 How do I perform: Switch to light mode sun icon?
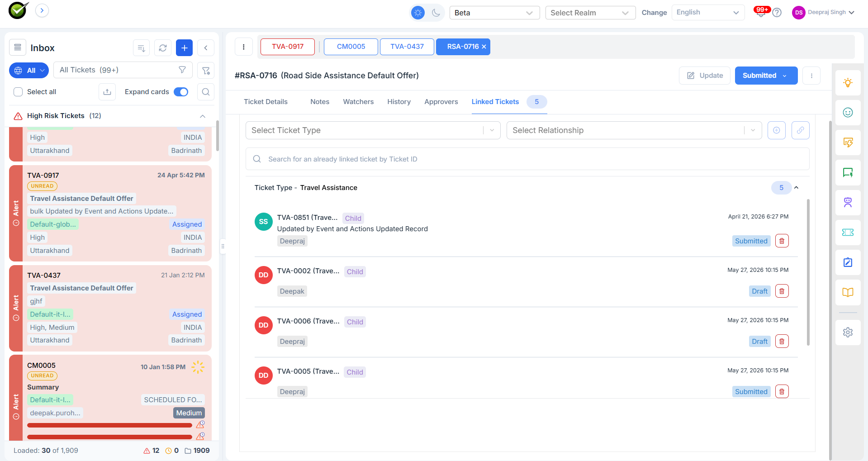click(418, 13)
